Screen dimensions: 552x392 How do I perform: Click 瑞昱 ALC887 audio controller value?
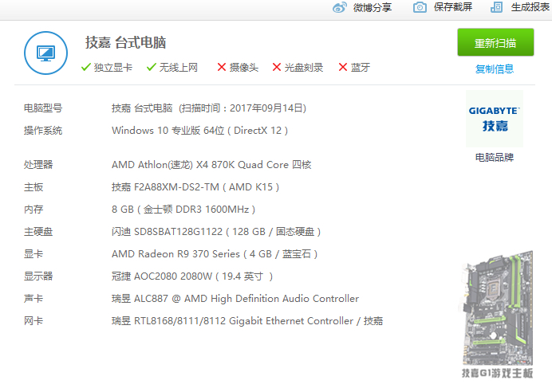[x=235, y=299]
